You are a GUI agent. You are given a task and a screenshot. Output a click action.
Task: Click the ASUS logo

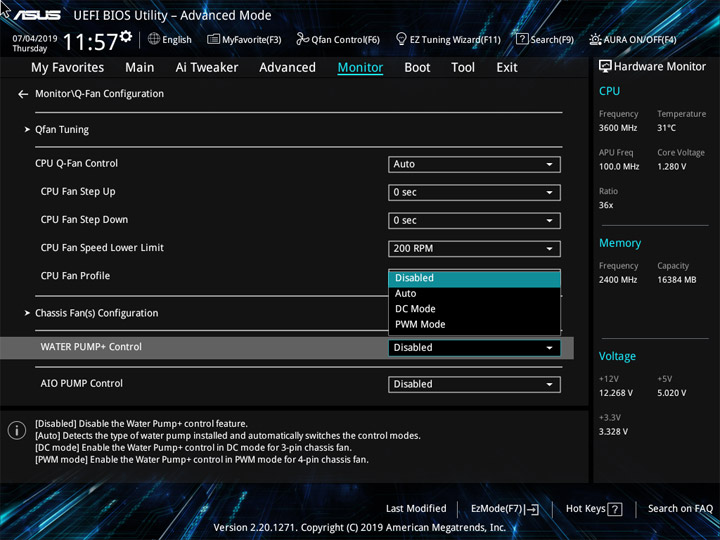point(37,15)
